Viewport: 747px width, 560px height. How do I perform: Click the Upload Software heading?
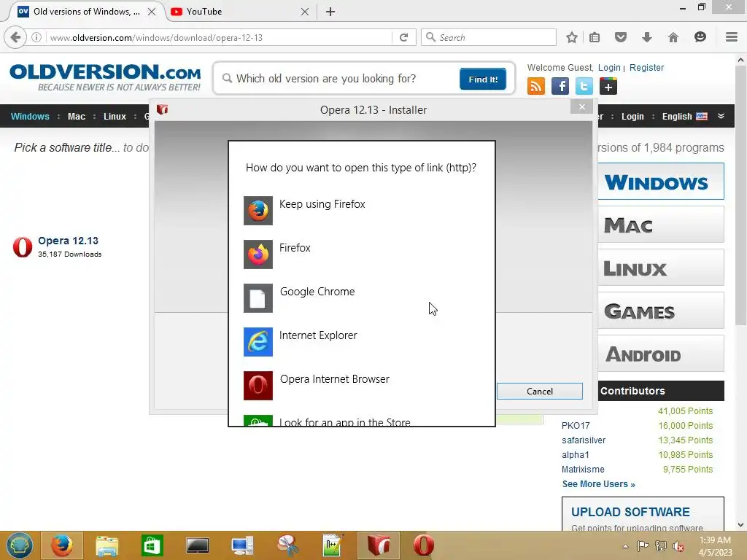(x=630, y=512)
